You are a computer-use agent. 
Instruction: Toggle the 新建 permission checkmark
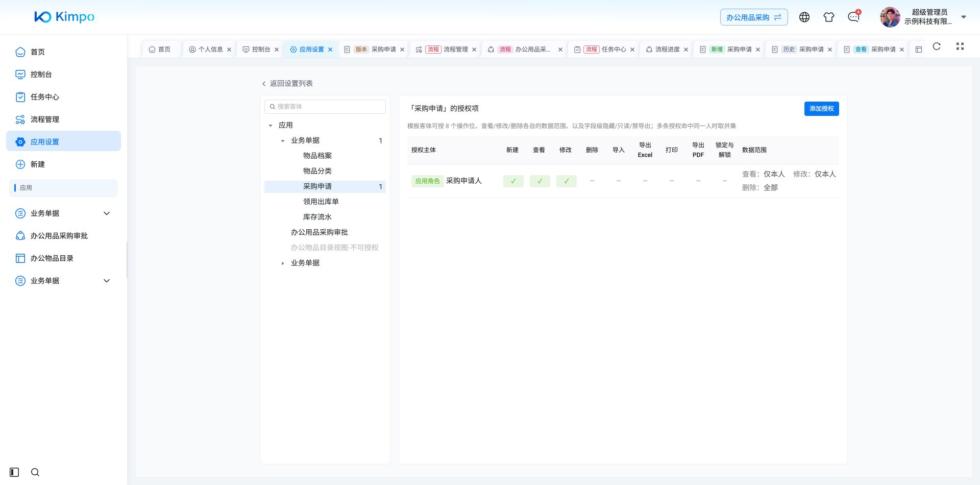[513, 181]
